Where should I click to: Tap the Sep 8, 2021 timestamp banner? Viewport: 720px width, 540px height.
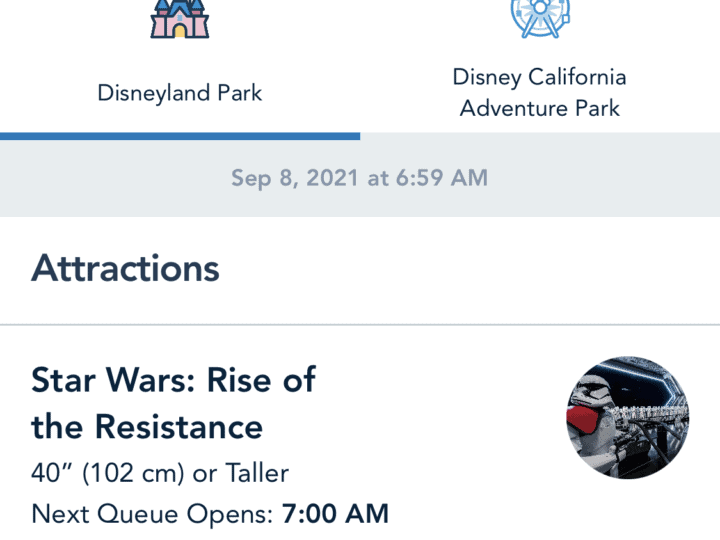pos(360,178)
